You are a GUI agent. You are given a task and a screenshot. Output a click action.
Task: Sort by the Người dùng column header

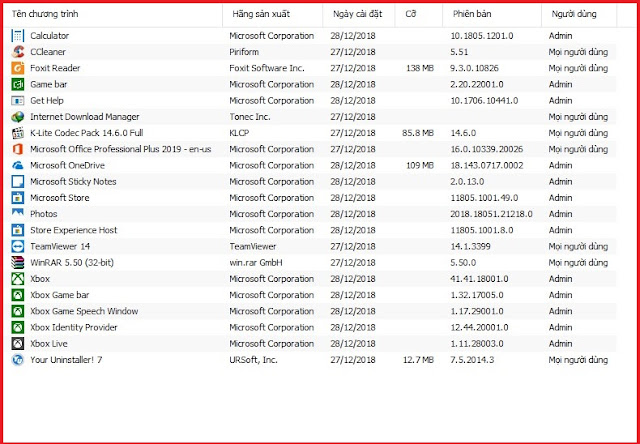[579, 14]
